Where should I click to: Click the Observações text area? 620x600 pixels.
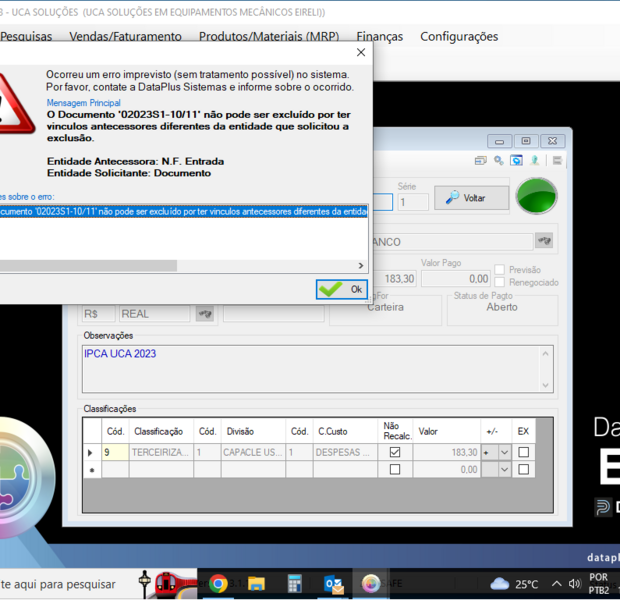point(311,369)
